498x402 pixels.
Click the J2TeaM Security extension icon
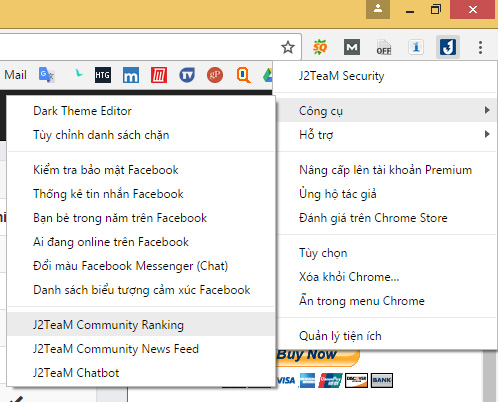(448, 47)
